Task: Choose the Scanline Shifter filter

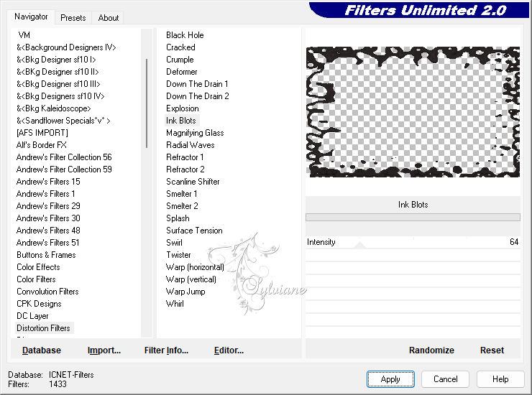Action: pyautogui.click(x=193, y=182)
